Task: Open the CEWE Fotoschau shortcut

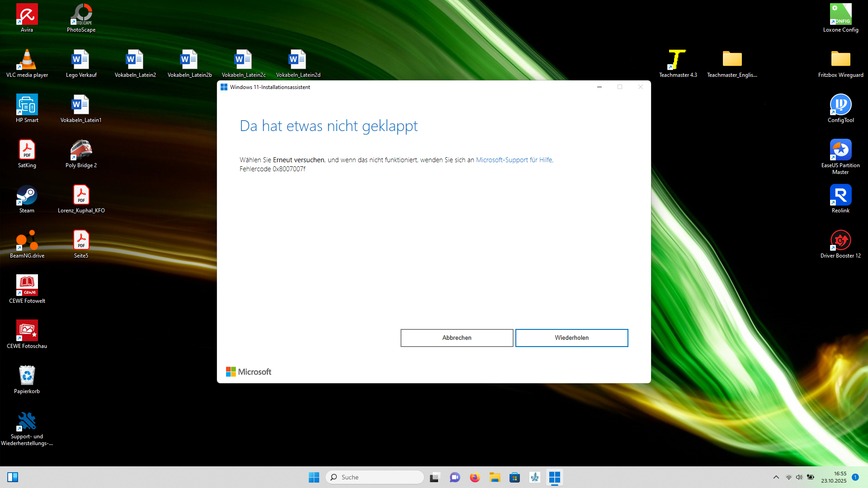Action: coord(27,334)
